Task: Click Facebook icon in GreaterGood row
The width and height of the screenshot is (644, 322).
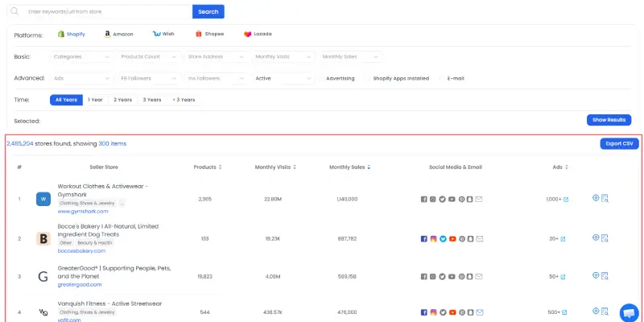Action: coord(424,277)
